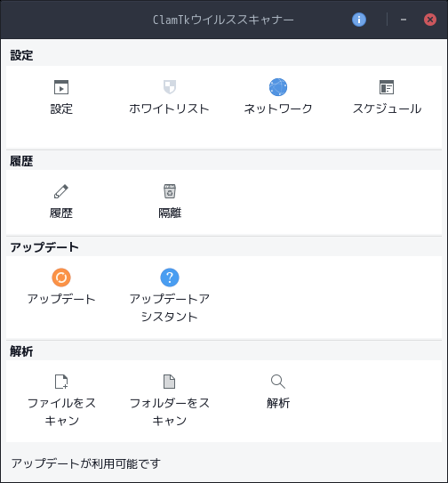
Task: Click the ファイルをスキャン file icon
Action: pos(61,382)
